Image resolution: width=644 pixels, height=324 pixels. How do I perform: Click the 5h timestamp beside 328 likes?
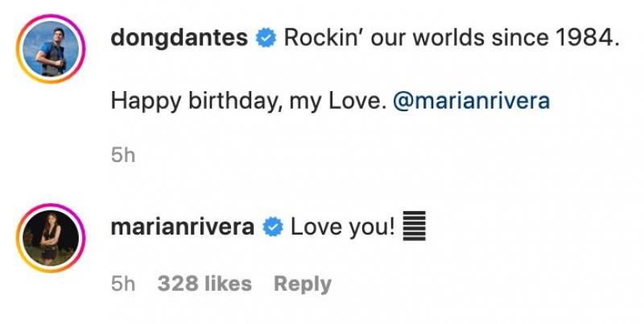pos(123,284)
